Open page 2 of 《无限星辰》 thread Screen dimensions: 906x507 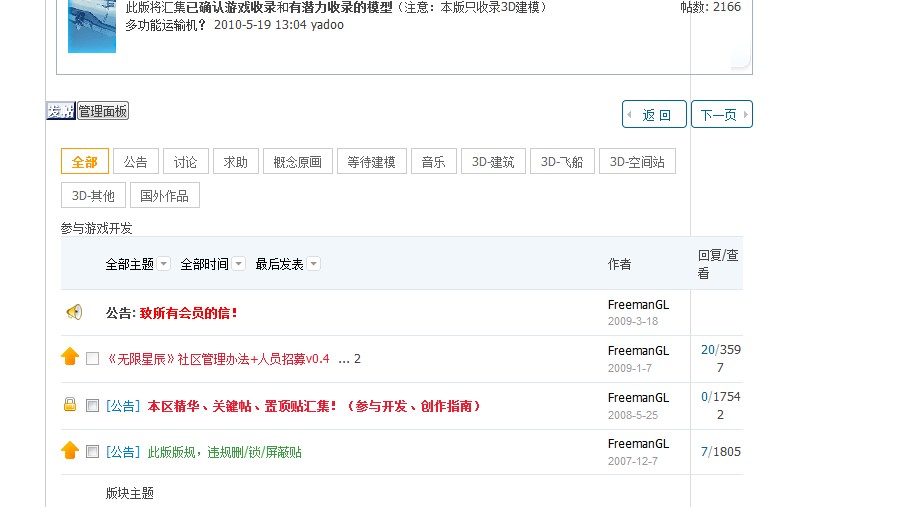(357, 359)
